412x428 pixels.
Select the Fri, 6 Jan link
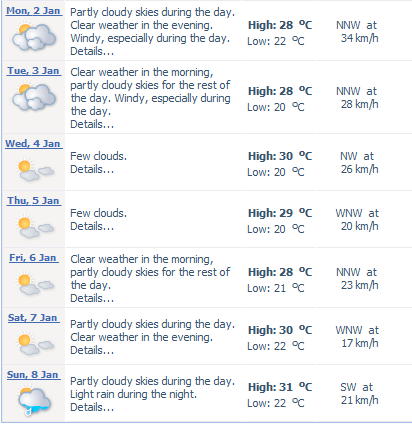point(33,258)
